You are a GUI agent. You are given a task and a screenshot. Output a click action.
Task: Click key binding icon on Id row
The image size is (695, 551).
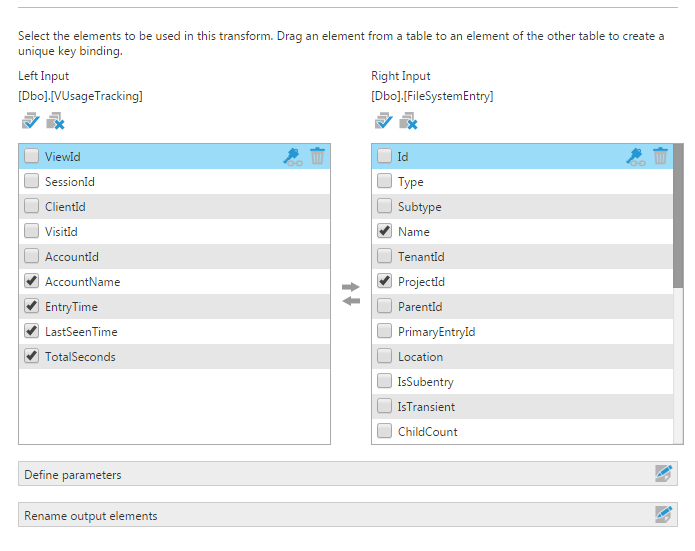click(x=636, y=156)
